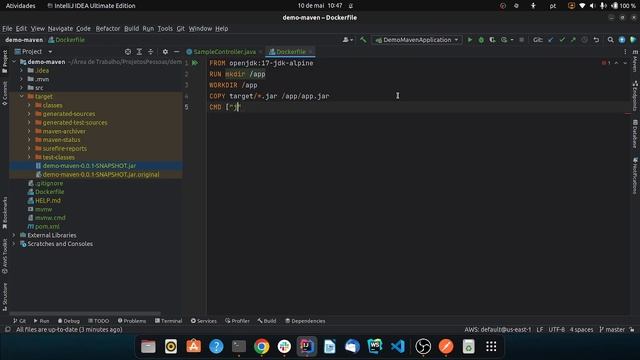Start debugging with the green bug icon

coord(481,40)
